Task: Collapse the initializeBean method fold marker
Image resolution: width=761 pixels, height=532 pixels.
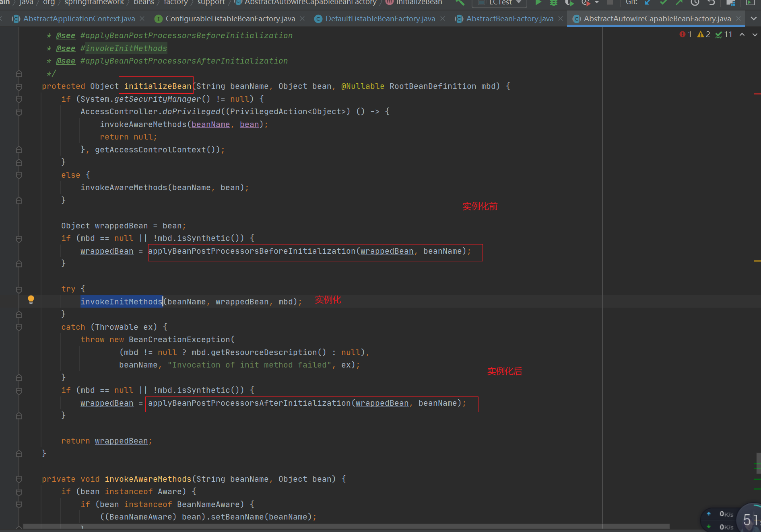Action: pos(19,87)
